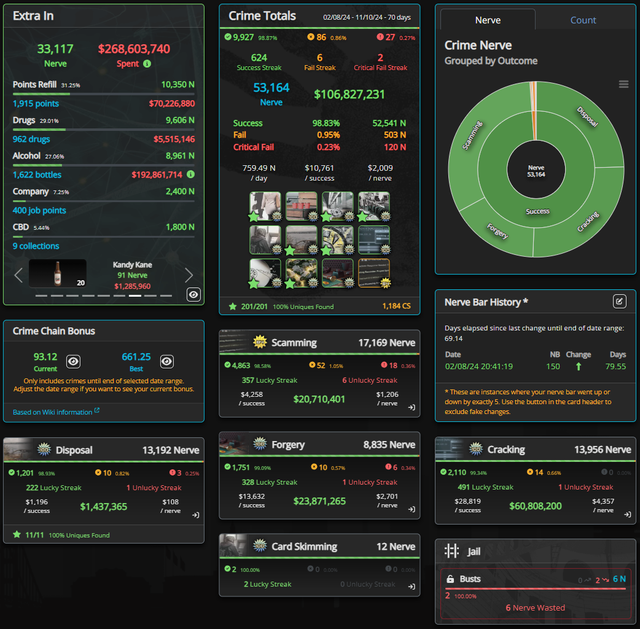Image resolution: width=640 pixels, height=629 pixels.
Task: Open Disposal card details arrow
Action: pos(196,515)
